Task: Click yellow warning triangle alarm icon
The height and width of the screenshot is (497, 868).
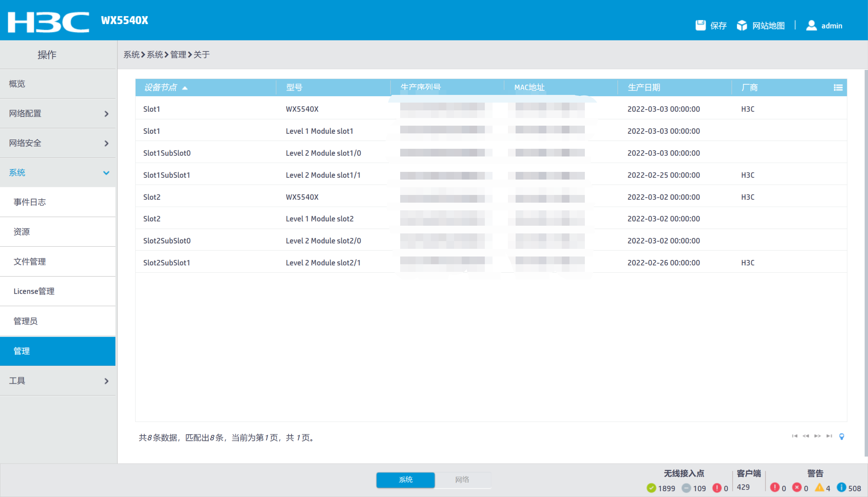Action: [x=819, y=487]
